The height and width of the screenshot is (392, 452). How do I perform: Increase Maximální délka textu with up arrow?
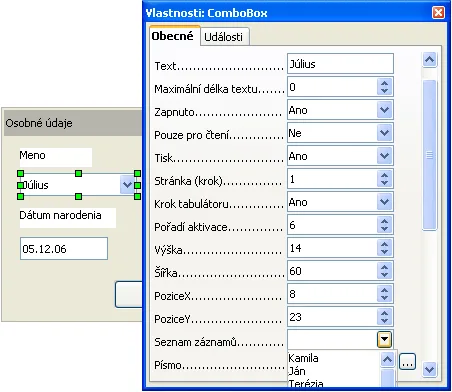click(x=385, y=83)
